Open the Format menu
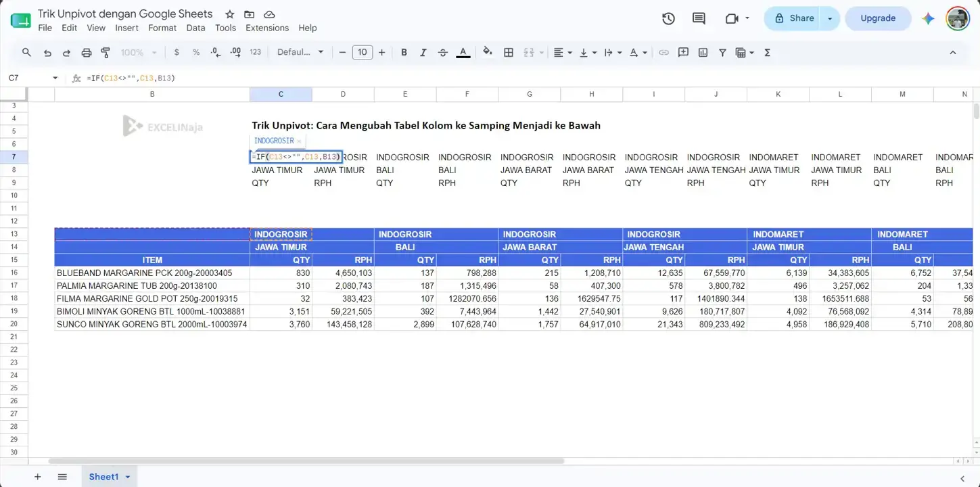Image resolution: width=980 pixels, height=487 pixels. click(162, 28)
